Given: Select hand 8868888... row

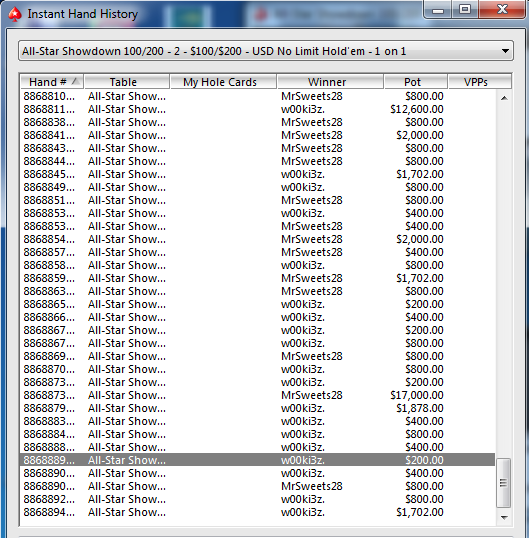Looking at the screenshot, I should tap(257, 447).
